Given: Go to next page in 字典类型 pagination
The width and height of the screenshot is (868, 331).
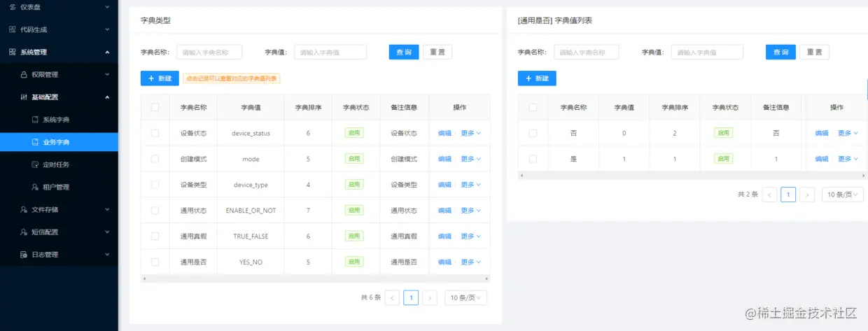Looking at the screenshot, I should [x=430, y=297].
